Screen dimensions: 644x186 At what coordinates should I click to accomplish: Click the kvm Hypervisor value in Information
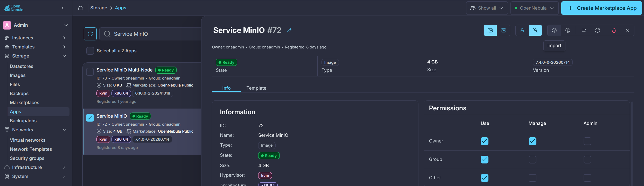[265, 176]
